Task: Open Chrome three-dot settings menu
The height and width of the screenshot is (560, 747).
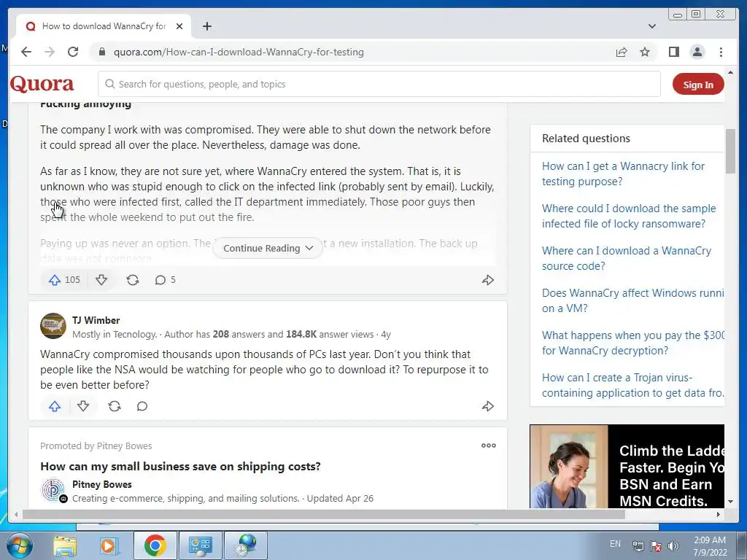Action: tap(721, 52)
